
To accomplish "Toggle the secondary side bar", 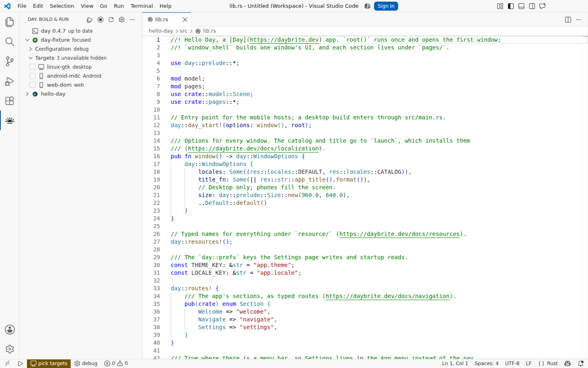I will click(532, 6).
